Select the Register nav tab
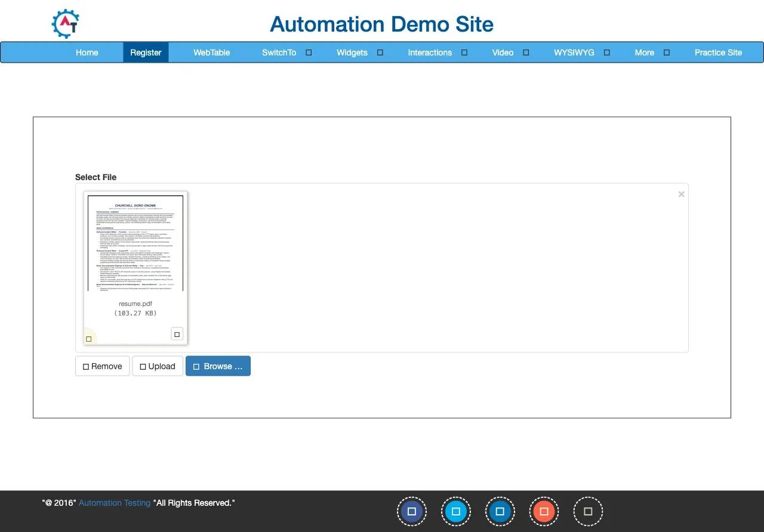The image size is (764, 532). [x=146, y=52]
